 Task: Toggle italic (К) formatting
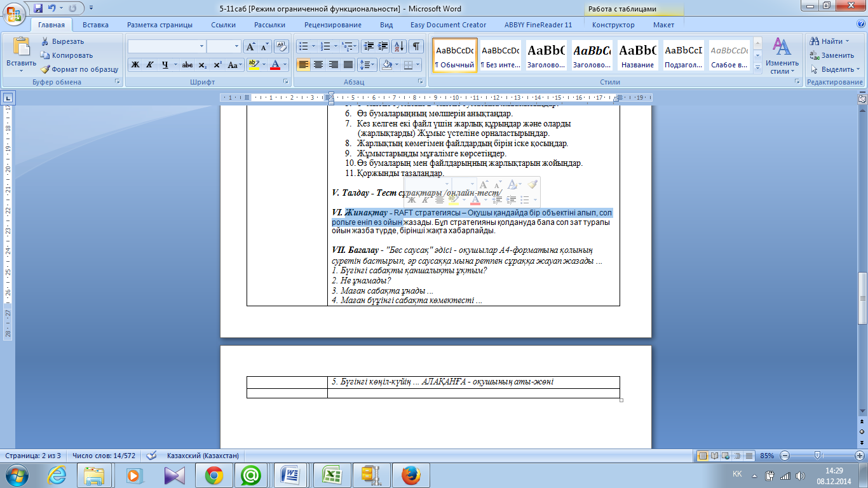[x=150, y=65]
